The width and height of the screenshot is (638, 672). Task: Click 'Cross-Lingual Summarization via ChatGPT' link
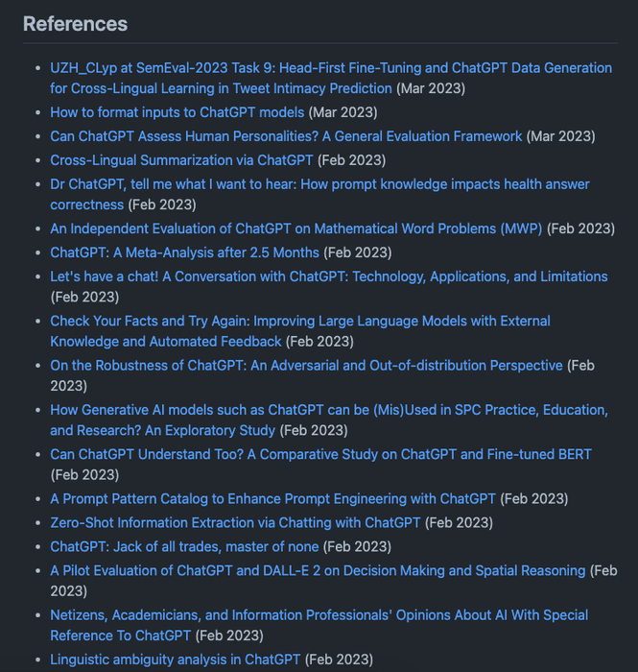[181, 160]
